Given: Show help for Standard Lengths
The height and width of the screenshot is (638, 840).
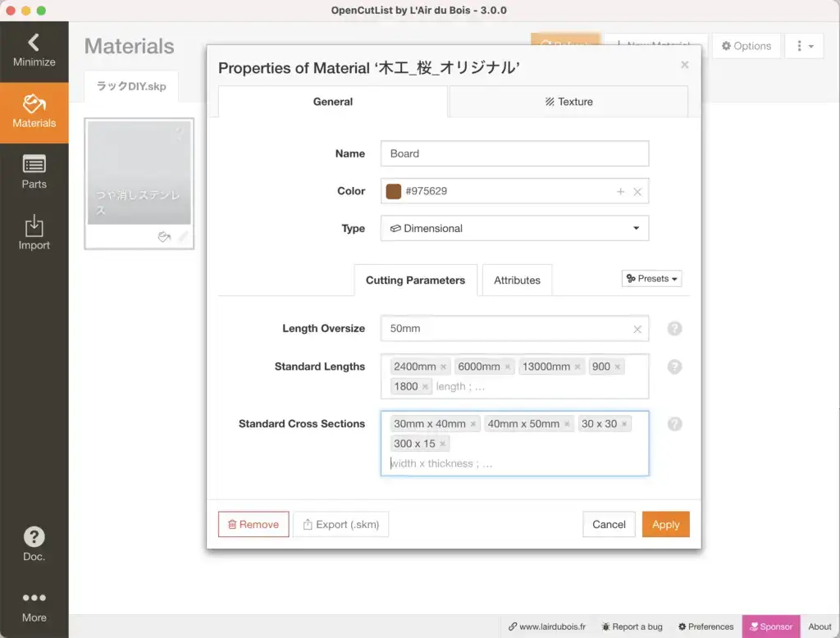Looking at the screenshot, I should point(674,367).
